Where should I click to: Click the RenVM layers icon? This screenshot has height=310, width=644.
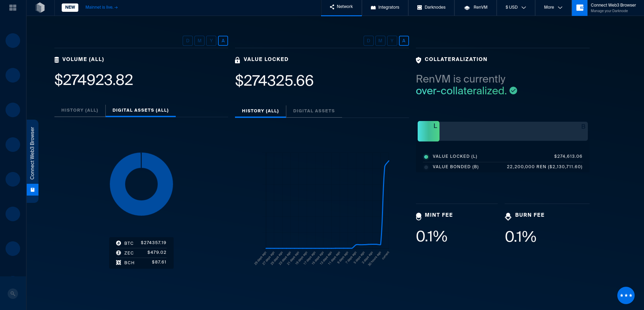click(x=467, y=8)
